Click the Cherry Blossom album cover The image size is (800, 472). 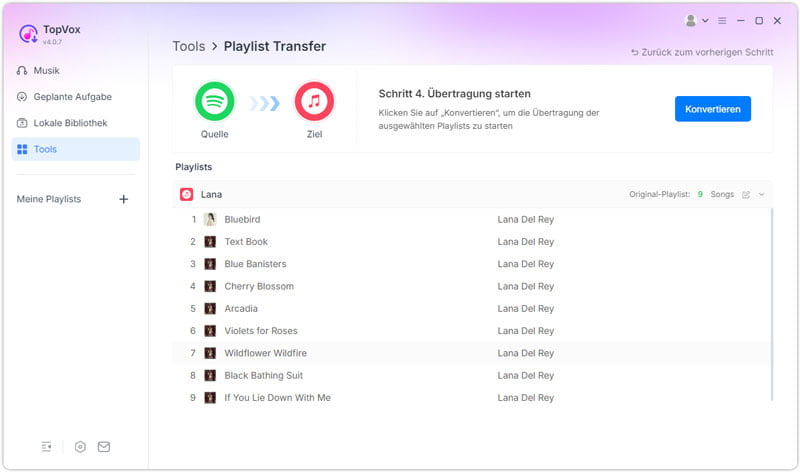pos(210,286)
